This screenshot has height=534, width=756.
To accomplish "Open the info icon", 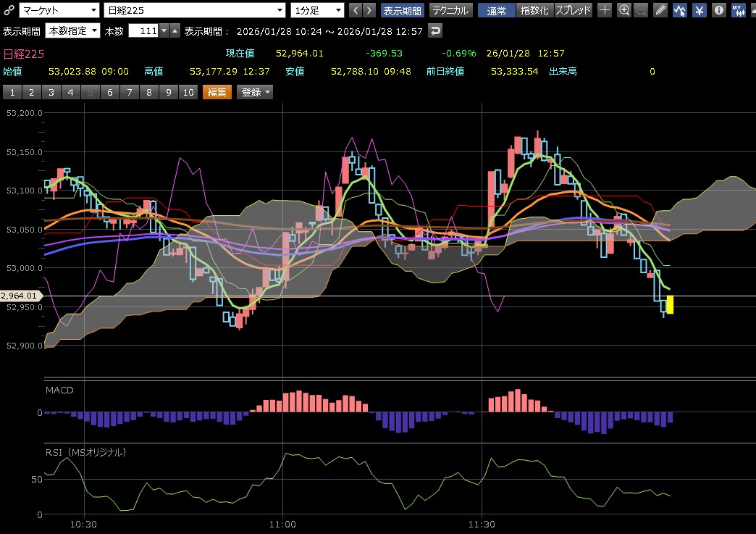I will click(718, 10).
